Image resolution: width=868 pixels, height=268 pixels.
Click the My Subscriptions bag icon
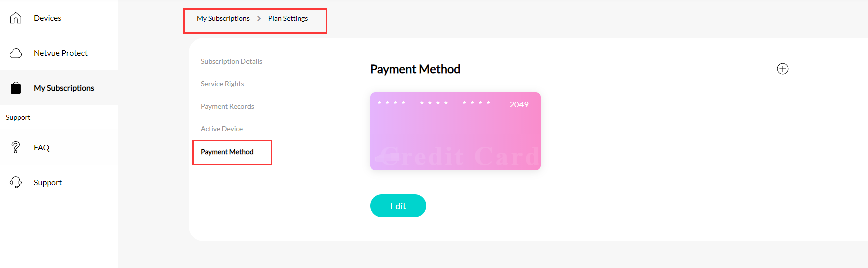coord(16,88)
